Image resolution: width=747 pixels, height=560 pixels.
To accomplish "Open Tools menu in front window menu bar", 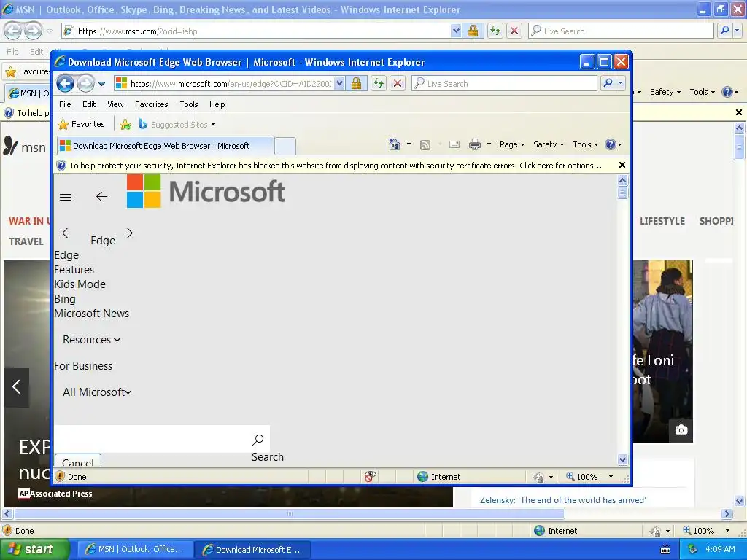I will [x=189, y=104].
